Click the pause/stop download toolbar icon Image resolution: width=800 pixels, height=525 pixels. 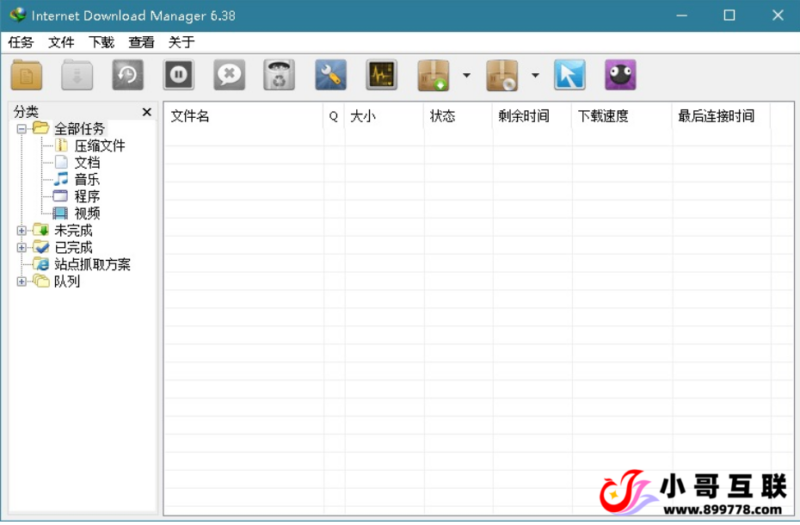(179, 75)
